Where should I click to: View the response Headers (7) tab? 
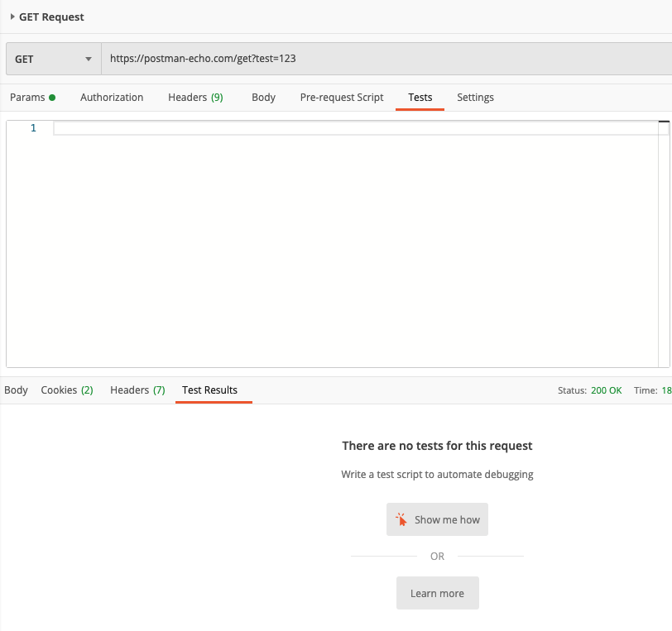coord(137,390)
